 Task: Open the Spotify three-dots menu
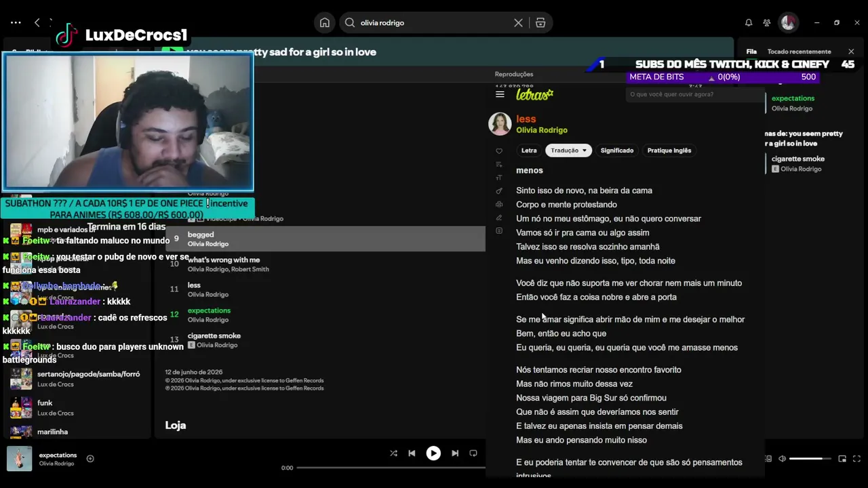[16, 22]
